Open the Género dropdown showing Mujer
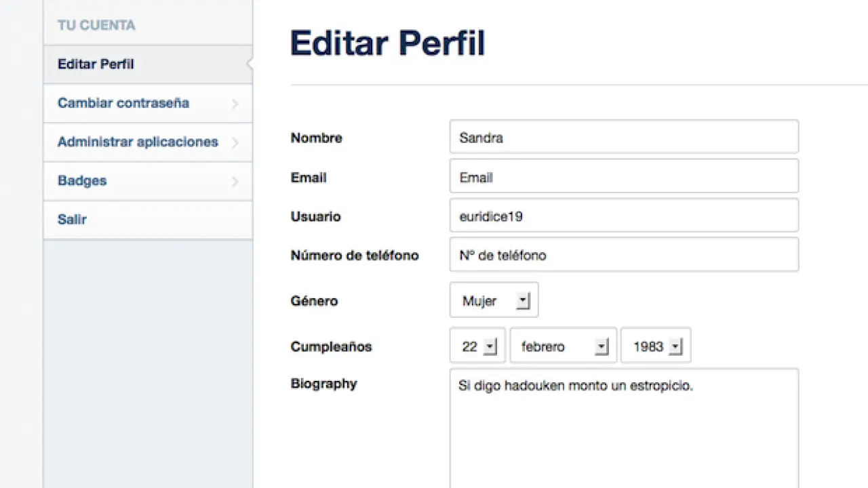 coord(494,300)
